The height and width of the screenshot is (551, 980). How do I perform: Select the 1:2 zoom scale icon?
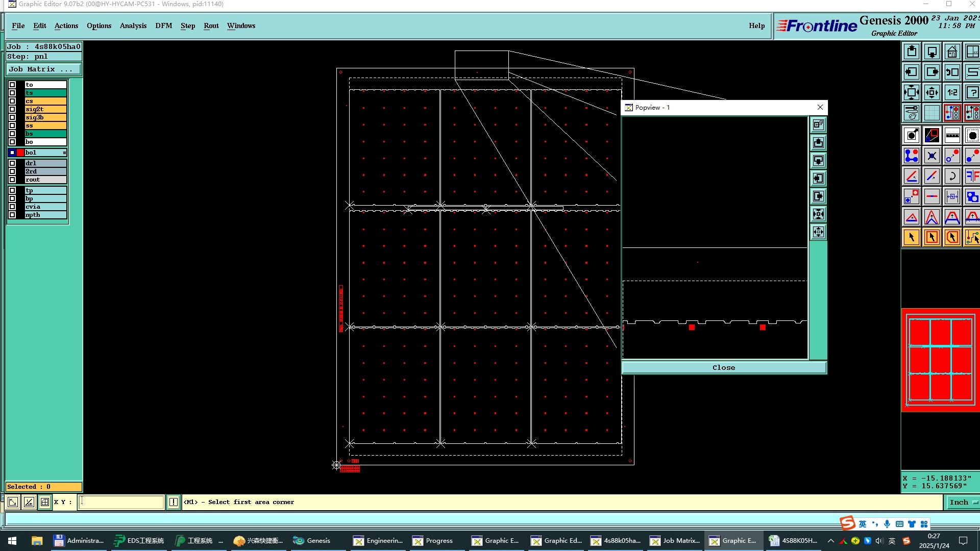click(952, 92)
